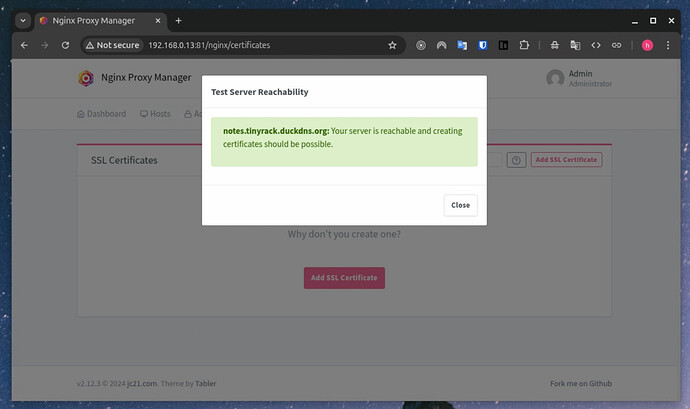690x409 pixels.
Task: Click the outlined Add SSL Certificate header button
Action: pos(566,160)
